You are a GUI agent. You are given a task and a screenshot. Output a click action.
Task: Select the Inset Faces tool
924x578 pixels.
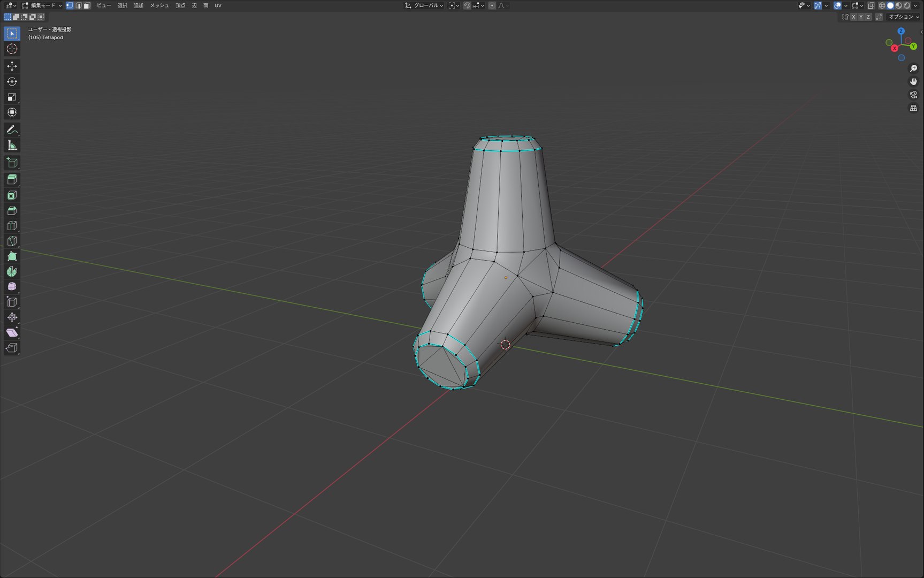12,195
